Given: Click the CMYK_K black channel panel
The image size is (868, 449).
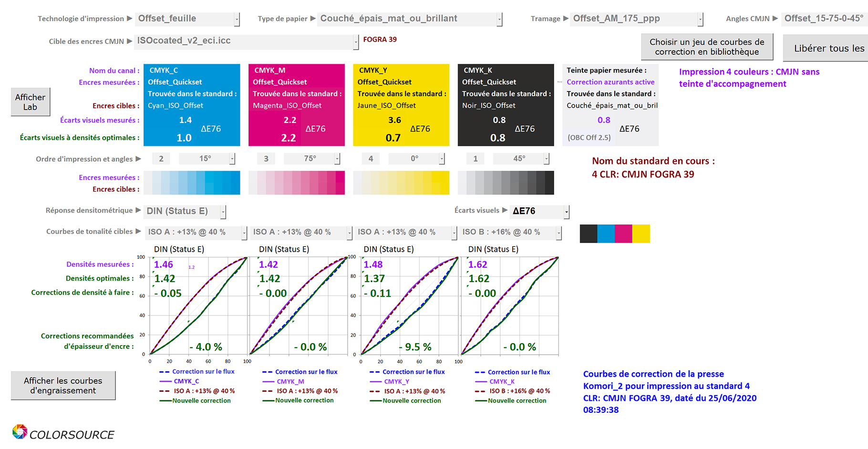Looking at the screenshot, I should coord(506,105).
